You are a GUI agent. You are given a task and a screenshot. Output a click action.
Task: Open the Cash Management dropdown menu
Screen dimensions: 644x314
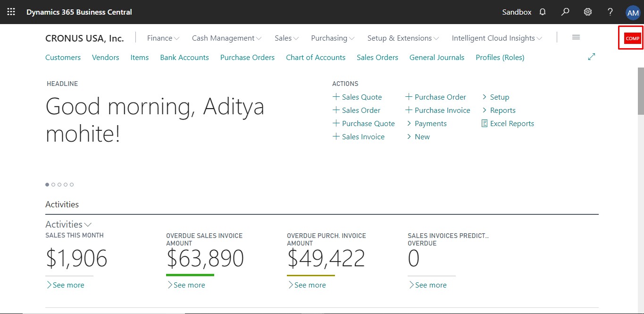226,38
